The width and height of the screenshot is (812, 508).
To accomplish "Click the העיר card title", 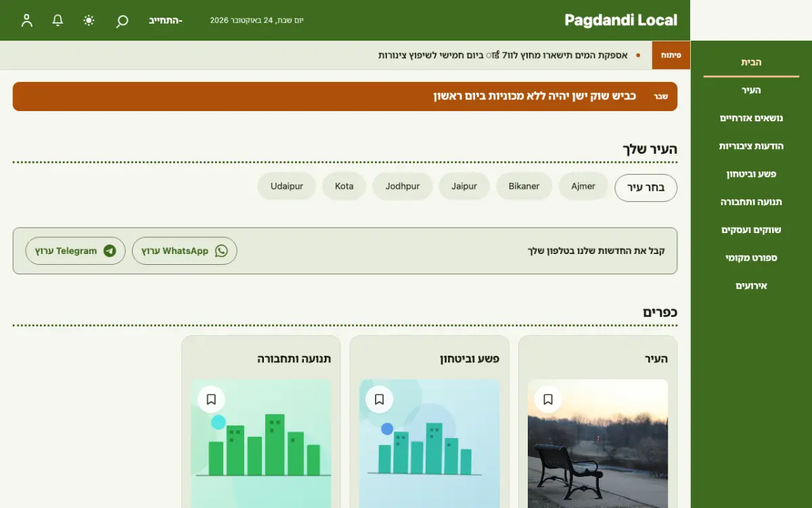I will (x=656, y=359).
